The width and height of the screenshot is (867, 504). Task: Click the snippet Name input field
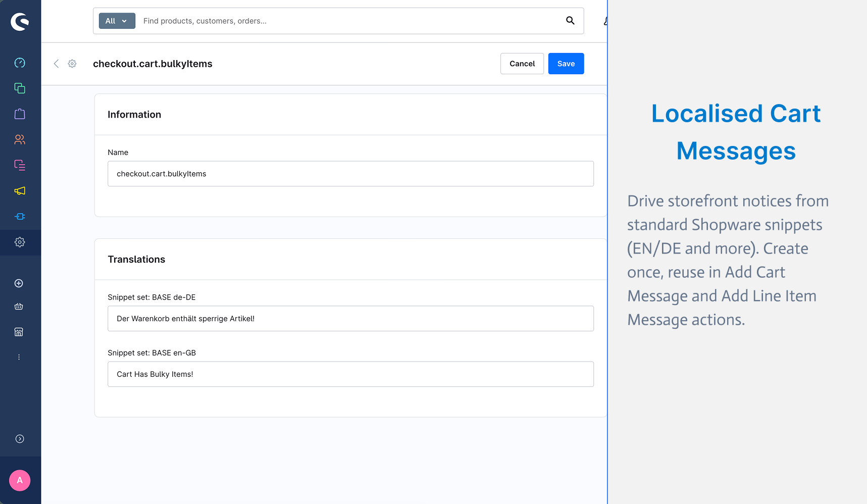point(350,174)
